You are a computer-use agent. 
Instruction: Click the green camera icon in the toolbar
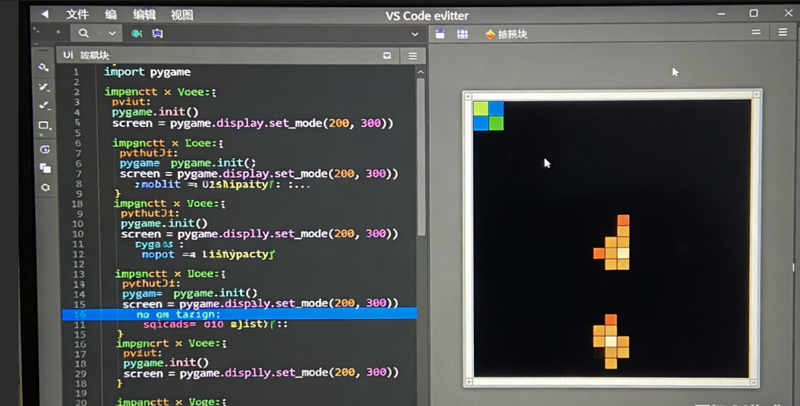[x=135, y=33]
